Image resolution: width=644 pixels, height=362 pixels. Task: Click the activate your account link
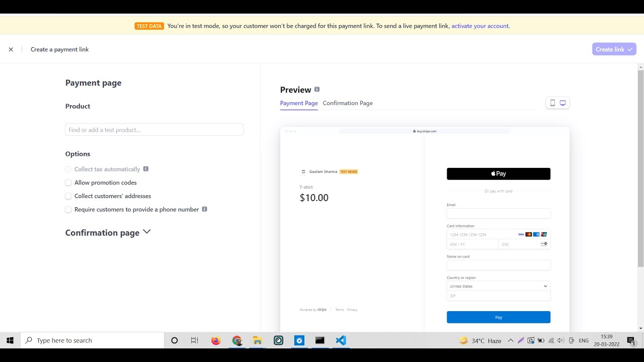click(480, 26)
